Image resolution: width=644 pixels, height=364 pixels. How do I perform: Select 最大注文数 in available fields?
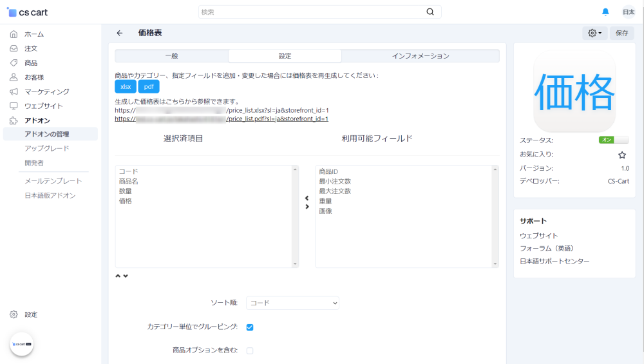pyautogui.click(x=335, y=191)
